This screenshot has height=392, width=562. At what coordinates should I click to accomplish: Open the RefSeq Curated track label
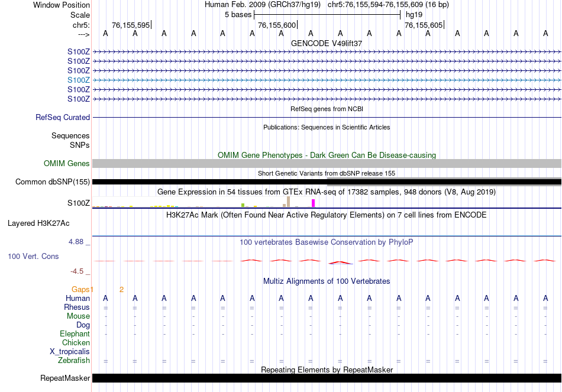pos(63,118)
